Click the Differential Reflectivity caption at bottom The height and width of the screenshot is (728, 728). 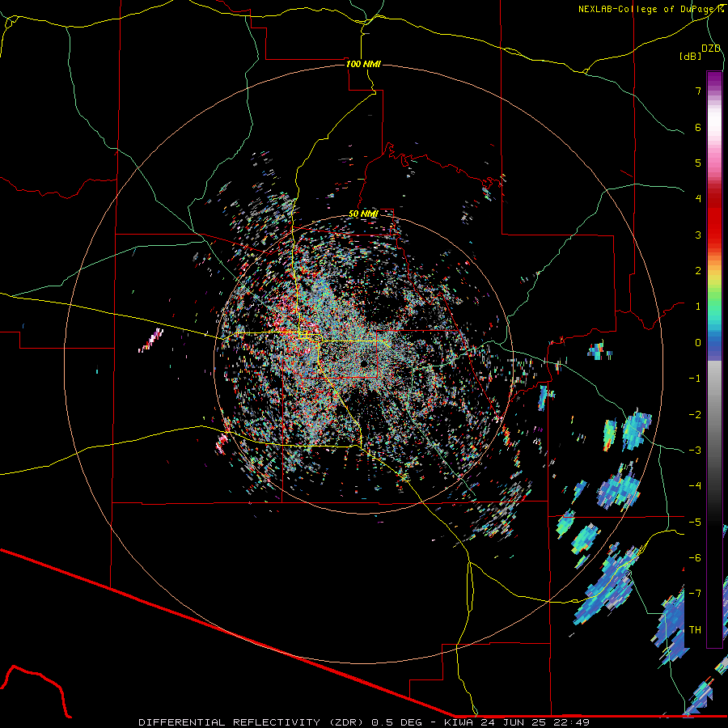pos(364,722)
